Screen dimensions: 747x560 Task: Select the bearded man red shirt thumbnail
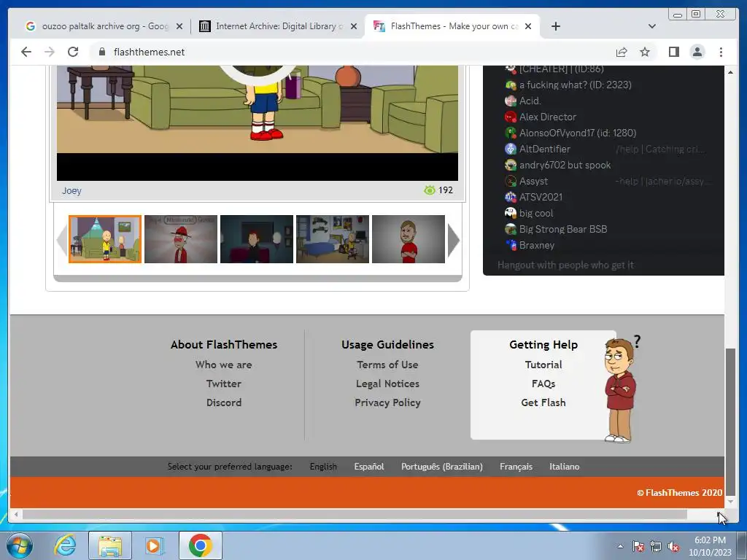pyautogui.click(x=409, y=239)
